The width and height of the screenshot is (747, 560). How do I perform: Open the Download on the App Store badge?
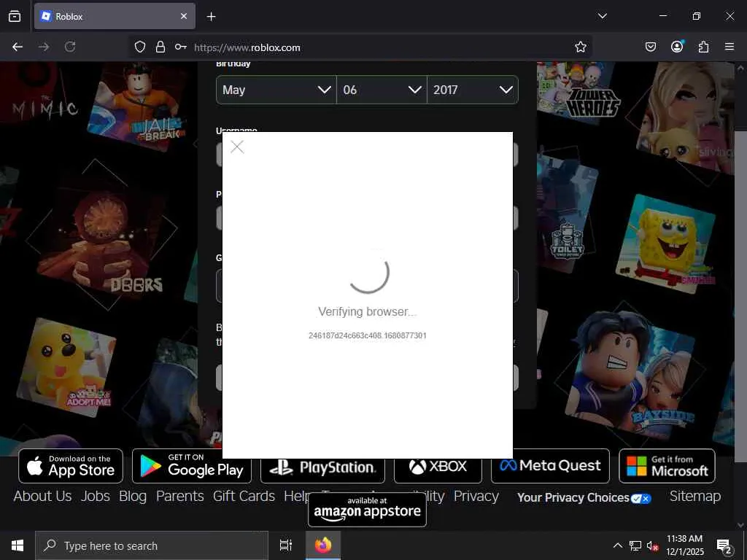point(71,466)
